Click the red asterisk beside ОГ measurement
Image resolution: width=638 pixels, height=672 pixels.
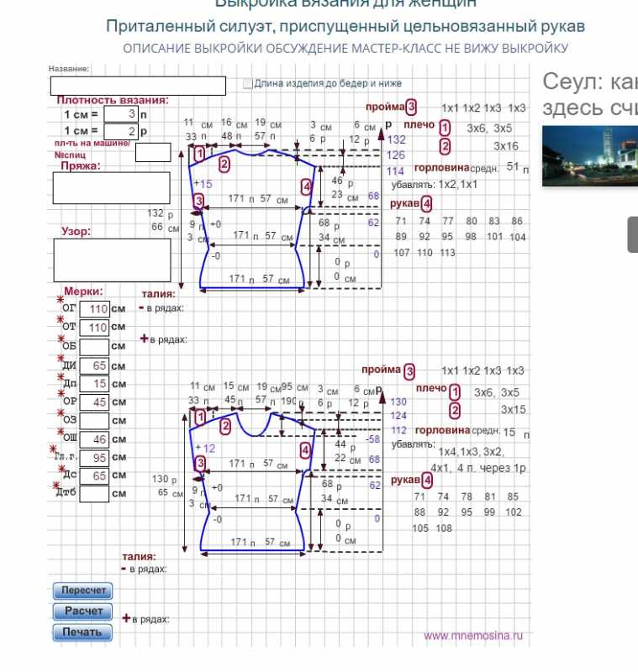(61, 299)
